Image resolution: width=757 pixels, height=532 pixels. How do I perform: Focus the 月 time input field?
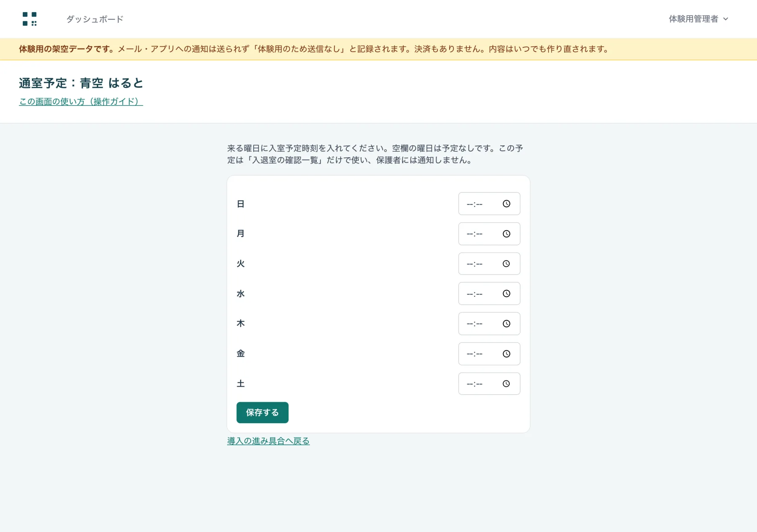(489, 234)
